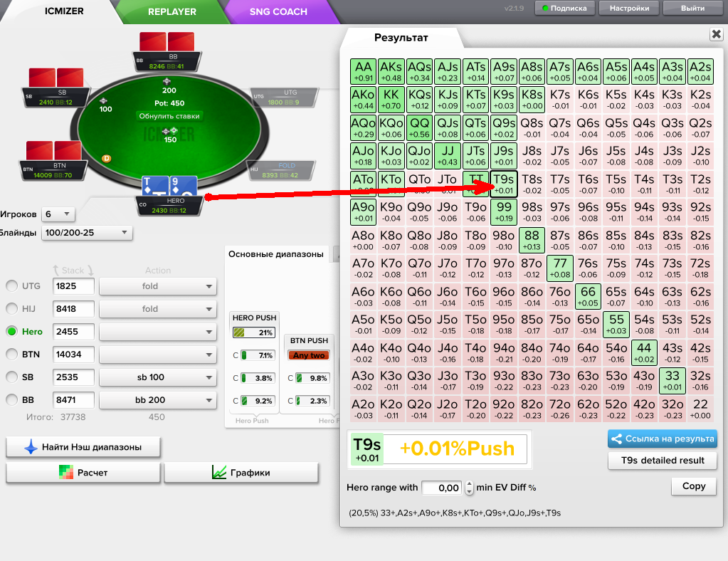Select the SB radio button

12,377
